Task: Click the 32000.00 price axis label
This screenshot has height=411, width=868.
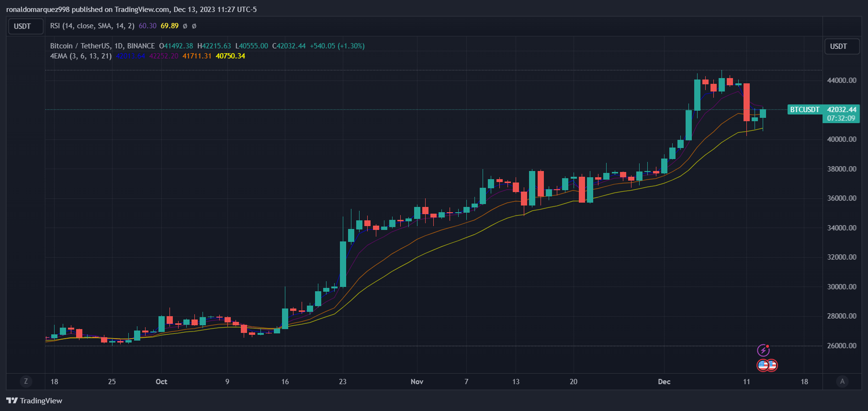Action: 842,257
